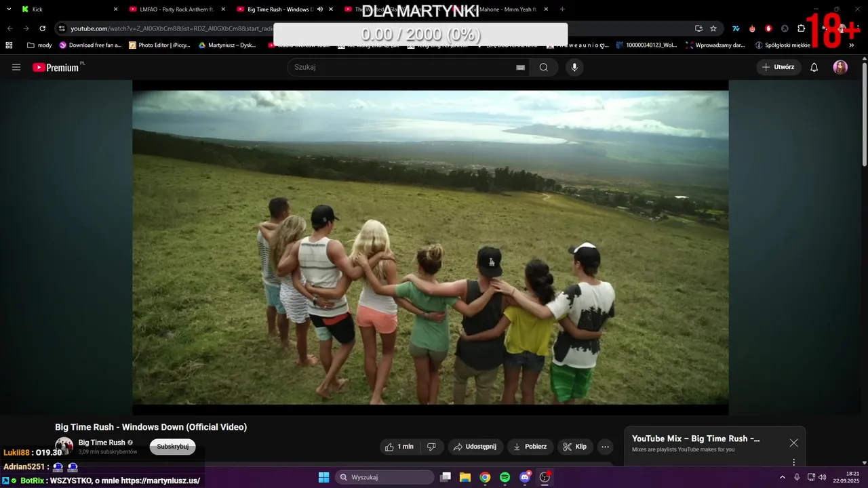868x488 pixels.
Task: Open the on-screen keyboard icon in search
Action: click(x=520, y=67)
